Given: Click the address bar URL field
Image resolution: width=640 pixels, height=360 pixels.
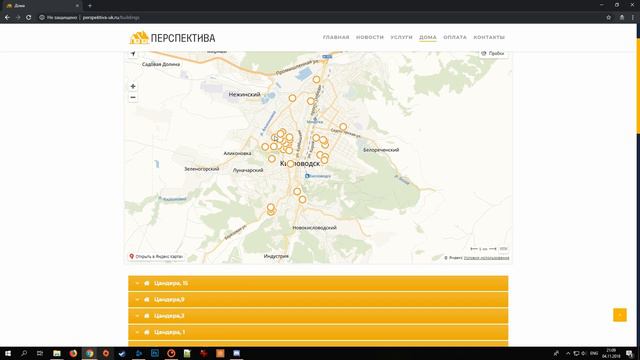Looking at the screenshot, I should [318, 18].
